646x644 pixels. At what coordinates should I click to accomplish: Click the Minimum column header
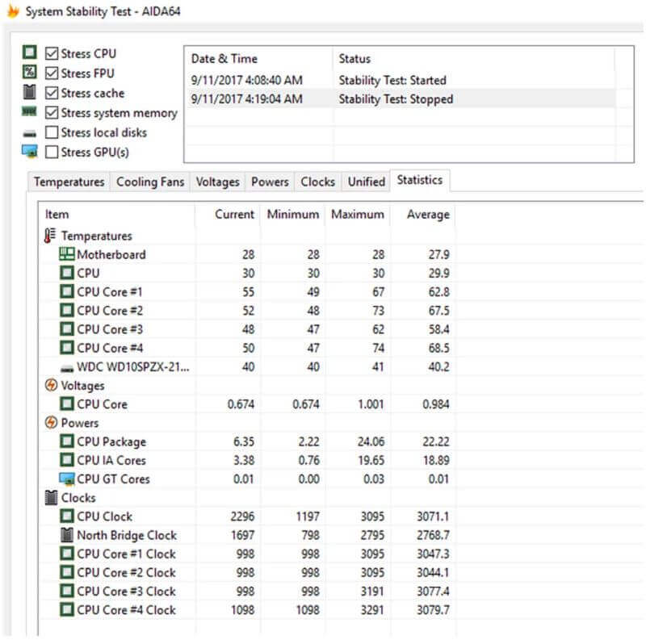[x=292, y=215]
